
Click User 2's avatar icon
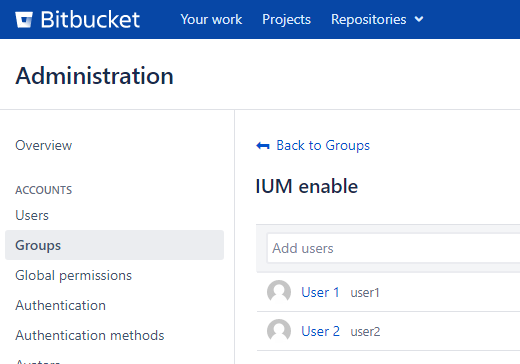[x=279, y=331]
